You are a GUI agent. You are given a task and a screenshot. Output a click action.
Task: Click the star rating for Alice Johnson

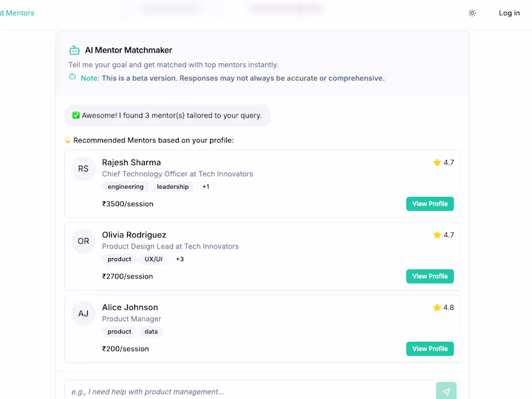[437, 307]
